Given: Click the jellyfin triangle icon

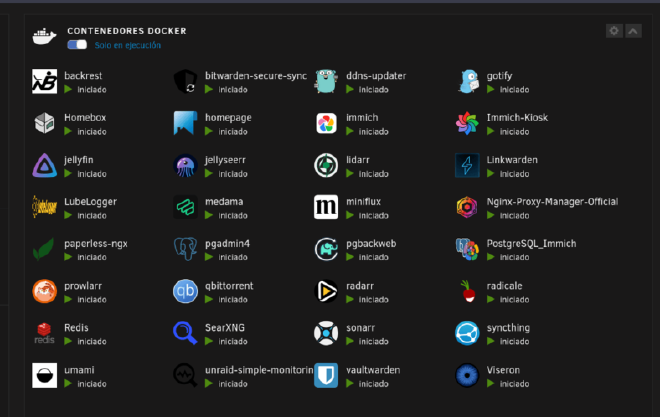Looking at the screenshot, I should [45, 165].
